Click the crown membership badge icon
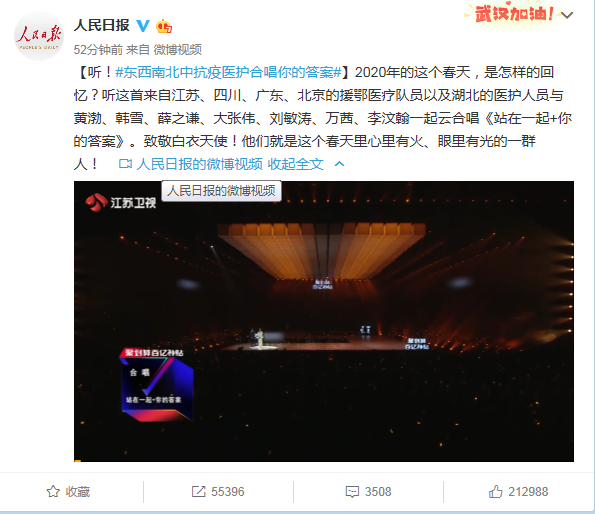Viewport: 595px width, 514px height. point(164,26)
